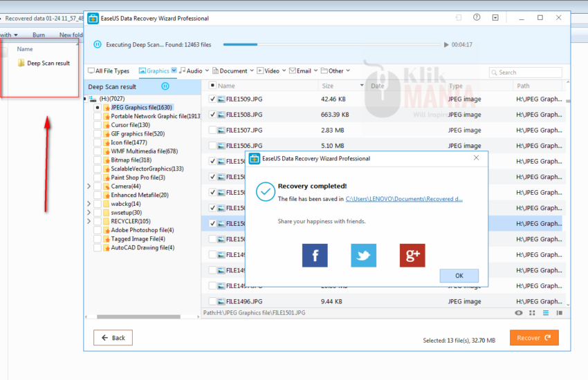Go Back to previous screen
The height and width of the screenshot is (380, 588).
113,338
